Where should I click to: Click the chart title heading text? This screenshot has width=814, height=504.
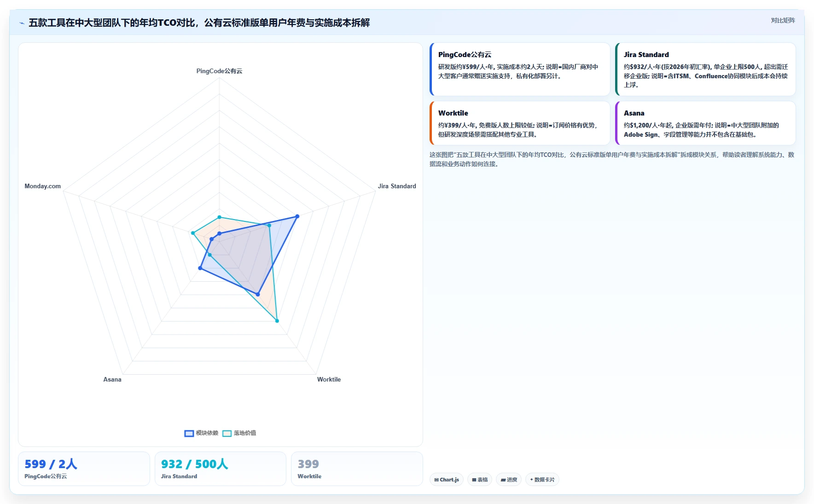pos(199,23)
